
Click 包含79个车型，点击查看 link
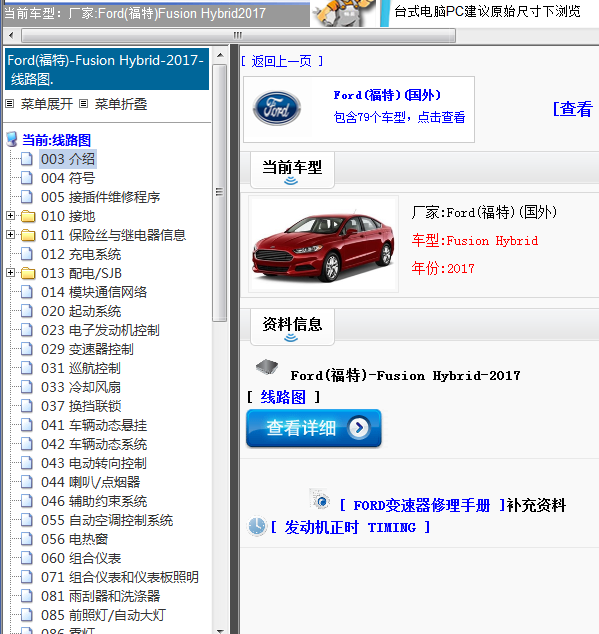pyautogui.click(x=399, y=117)
